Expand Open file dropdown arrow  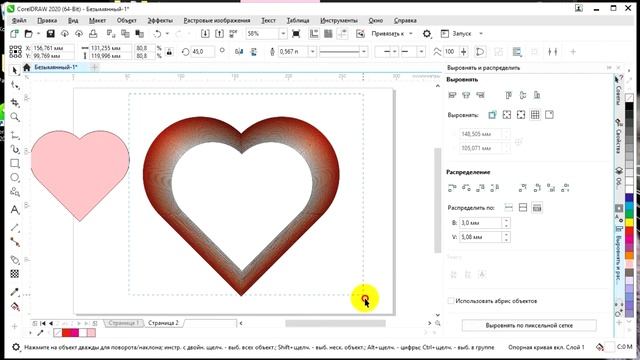(x=38, y=33)
